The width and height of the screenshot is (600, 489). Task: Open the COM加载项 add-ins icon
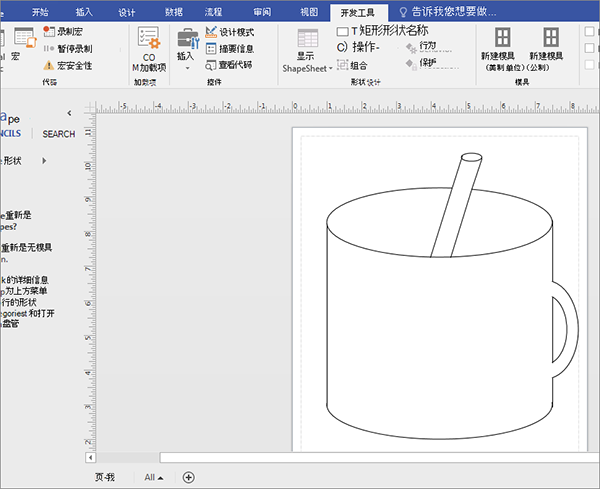[149, 39]
